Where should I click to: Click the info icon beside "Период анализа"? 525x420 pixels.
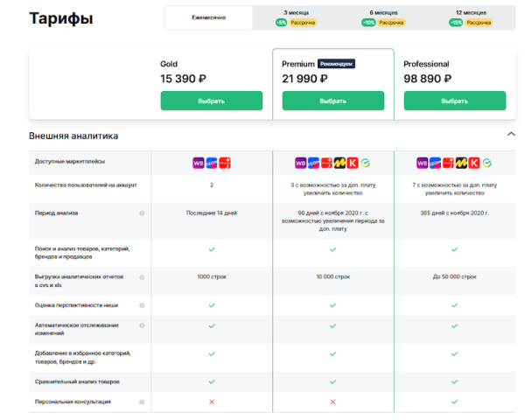[142, 213]
